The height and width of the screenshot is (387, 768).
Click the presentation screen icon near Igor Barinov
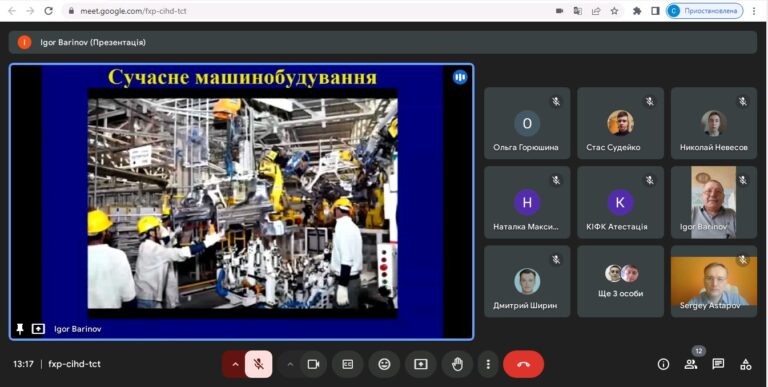click(x=38, y=329)
